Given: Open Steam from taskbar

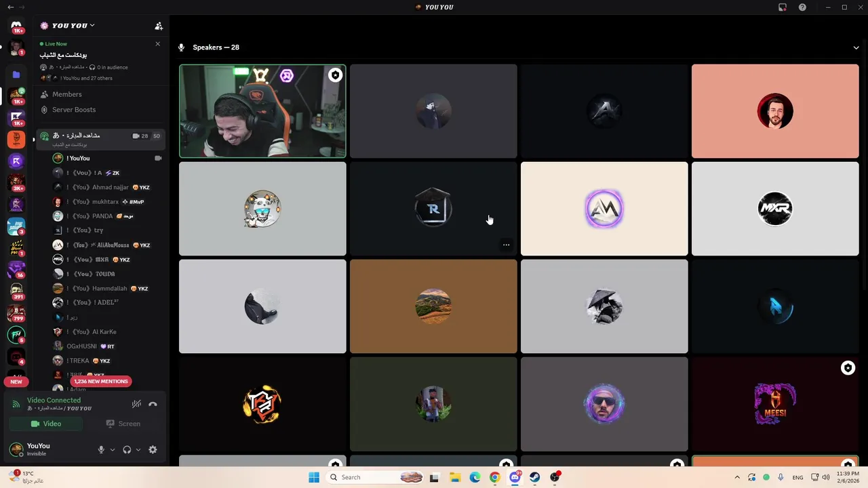Looking at the screenshot, I should (535, 477).
